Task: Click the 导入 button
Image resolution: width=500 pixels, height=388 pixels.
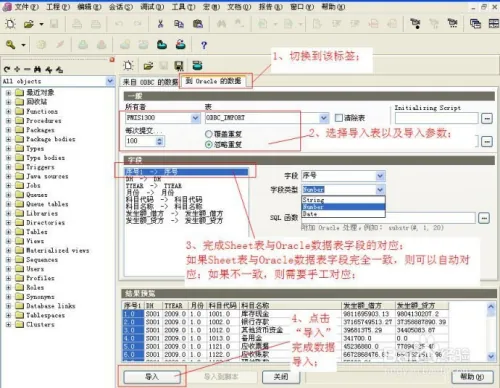Action: coord(152,377)
